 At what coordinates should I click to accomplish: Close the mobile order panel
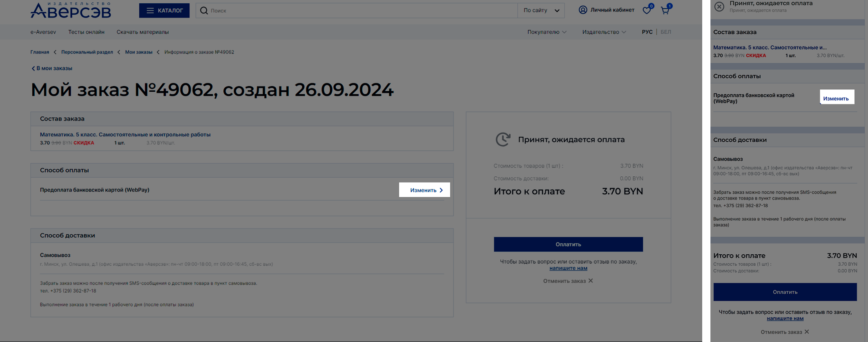pyautogui.click(x=719, y=6)
